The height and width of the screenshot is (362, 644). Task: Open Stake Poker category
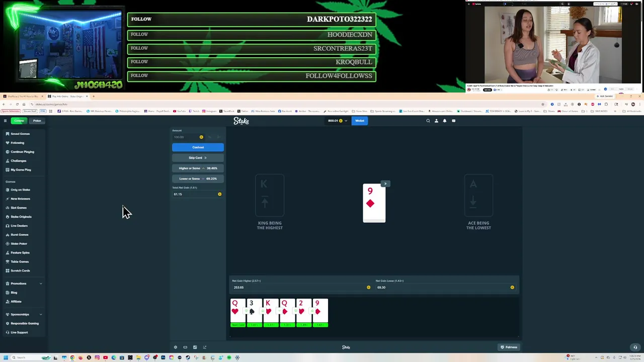pyautogui.click(x=19, y=244)
